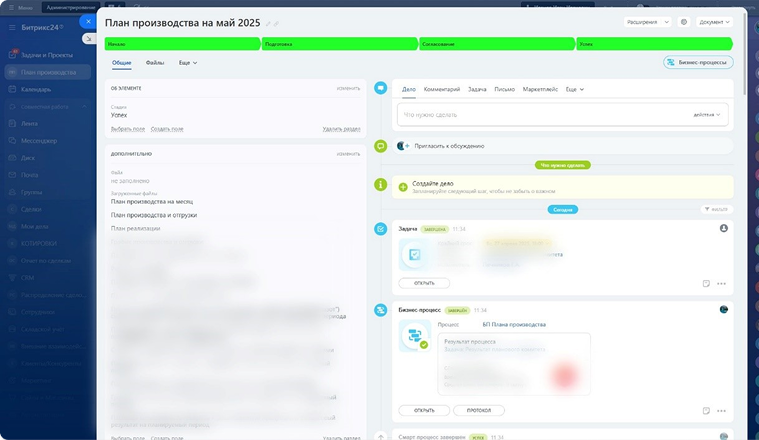759x440 pixels.
Task: Click the green plus icon in Создайте дело
Action: point(403,186)
